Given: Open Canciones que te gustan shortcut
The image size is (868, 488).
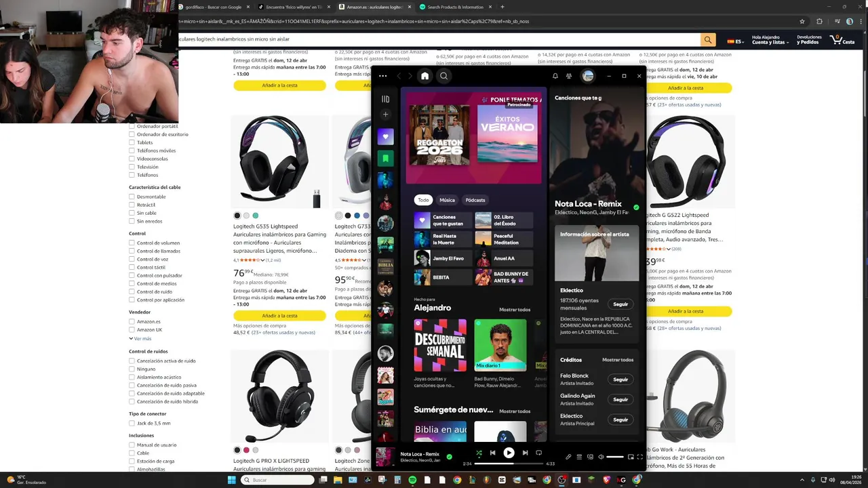Looking at the screenshot, I should coord(443,220).
